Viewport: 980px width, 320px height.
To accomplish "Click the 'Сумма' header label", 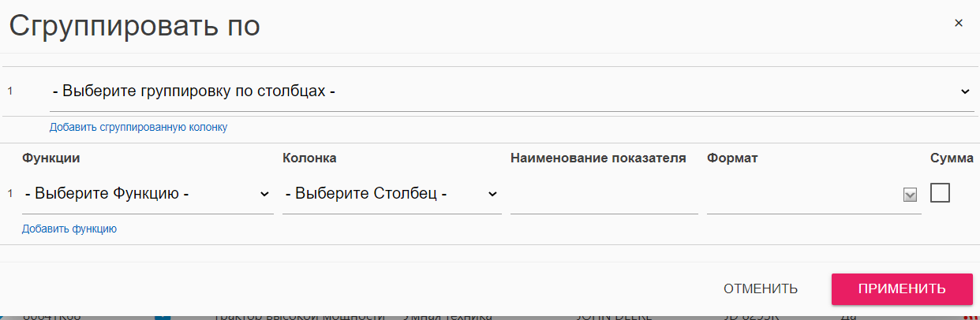I will (x=952, y=158).
